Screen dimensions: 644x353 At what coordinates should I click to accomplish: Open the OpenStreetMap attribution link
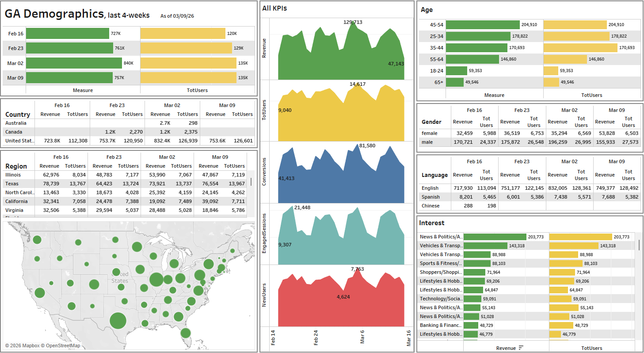63,345
